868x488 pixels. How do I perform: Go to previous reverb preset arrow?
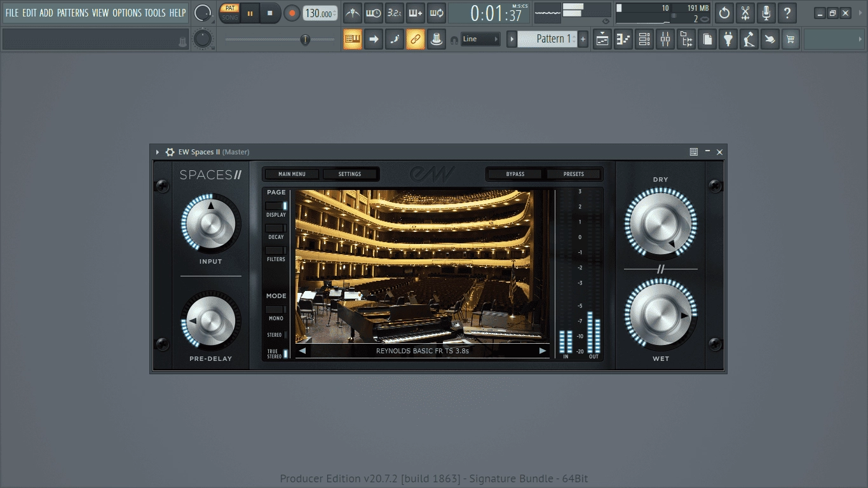[x=302, y=351]
